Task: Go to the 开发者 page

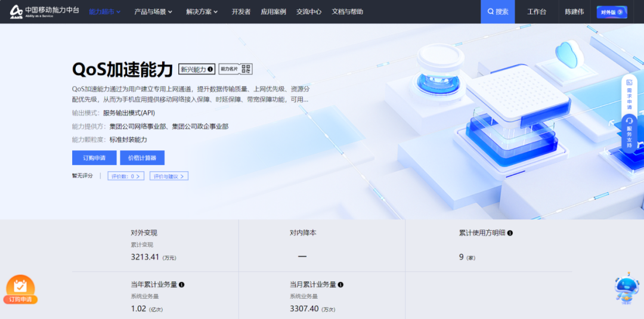Action: [x=241, y=12]
